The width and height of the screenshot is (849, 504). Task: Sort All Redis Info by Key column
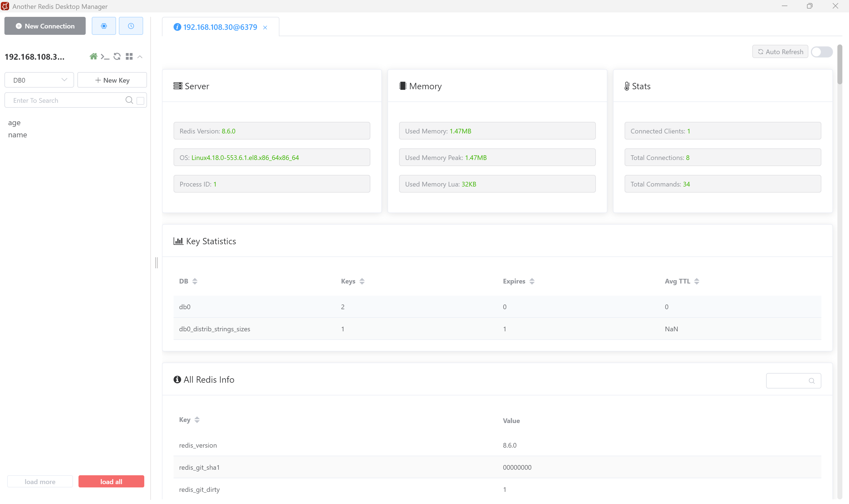coord(196,420)
